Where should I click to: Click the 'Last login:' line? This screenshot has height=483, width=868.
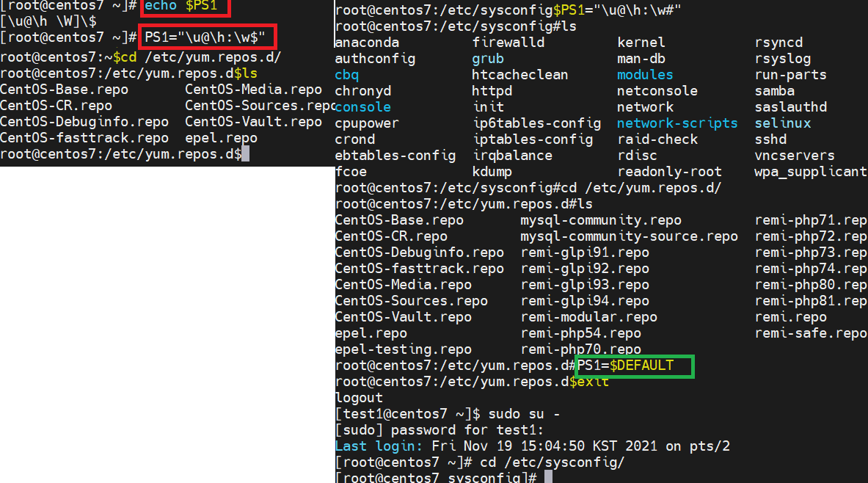tap(533, 446)
